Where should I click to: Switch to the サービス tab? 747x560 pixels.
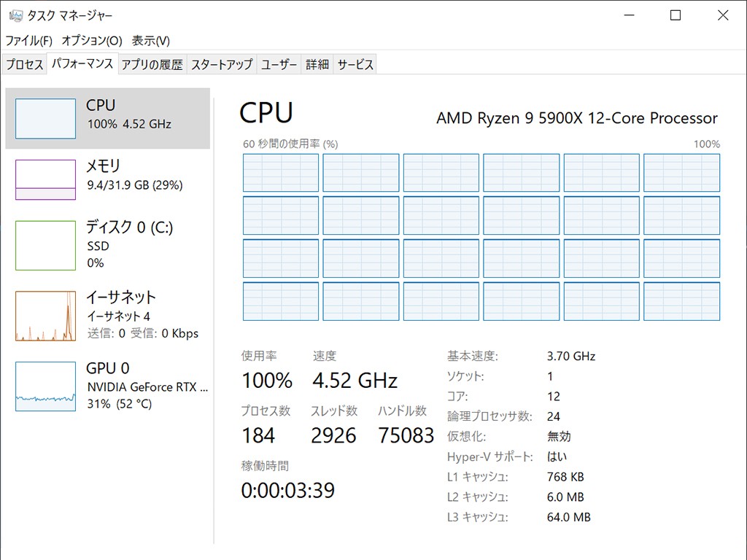tap(355, 64)
